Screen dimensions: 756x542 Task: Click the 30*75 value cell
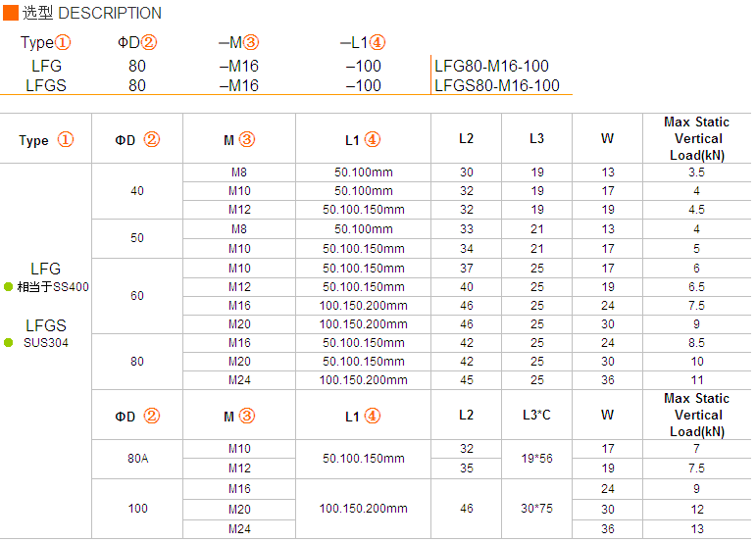pyautogui.click(x=536, y=509)
